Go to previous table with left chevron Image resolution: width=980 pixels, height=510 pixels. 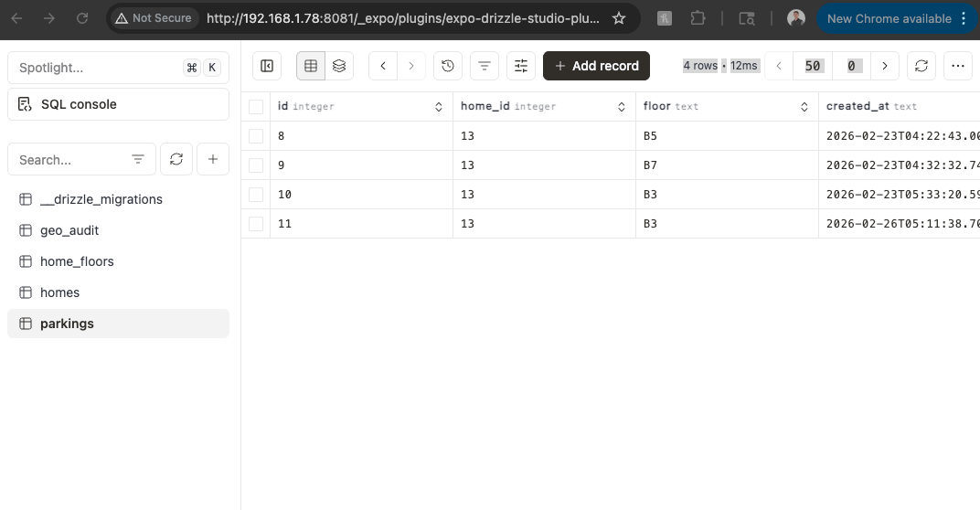pos(383,66)
